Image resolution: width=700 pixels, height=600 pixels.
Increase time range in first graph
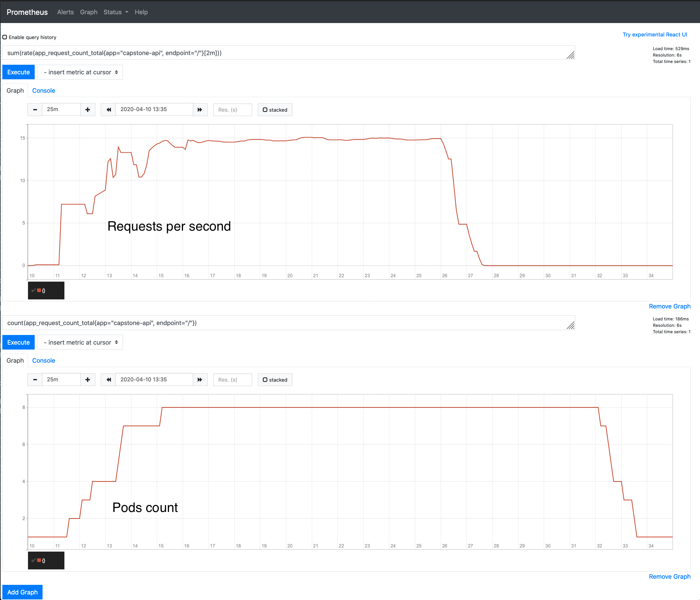[x=87, y=110]
